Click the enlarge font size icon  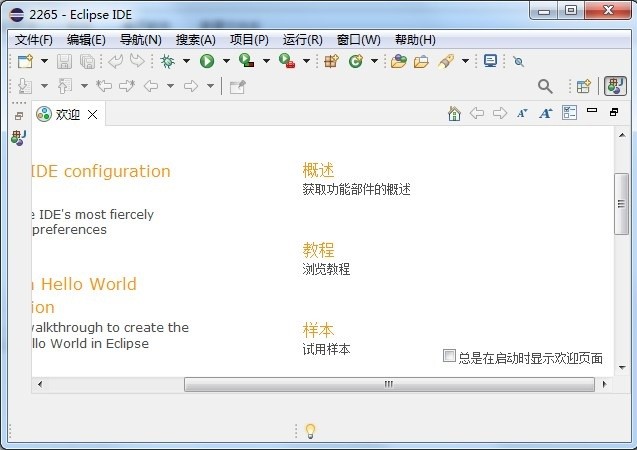546,113
